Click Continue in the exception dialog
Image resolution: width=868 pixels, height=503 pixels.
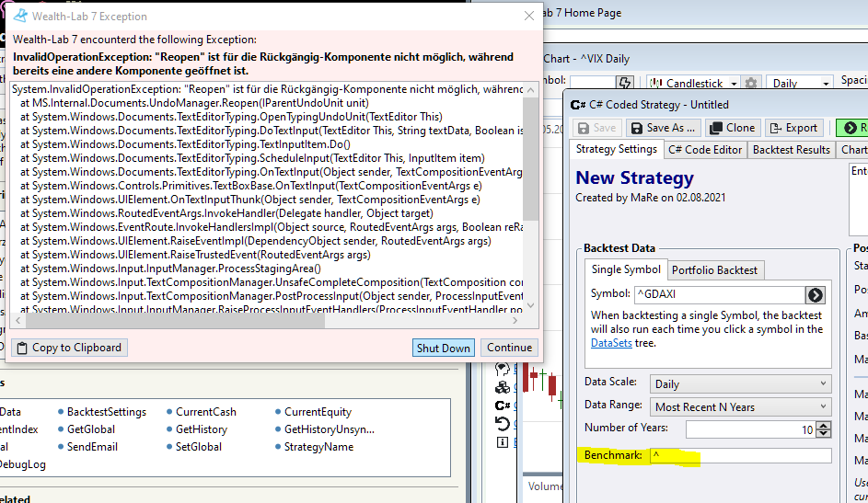(x=509, y=348)
